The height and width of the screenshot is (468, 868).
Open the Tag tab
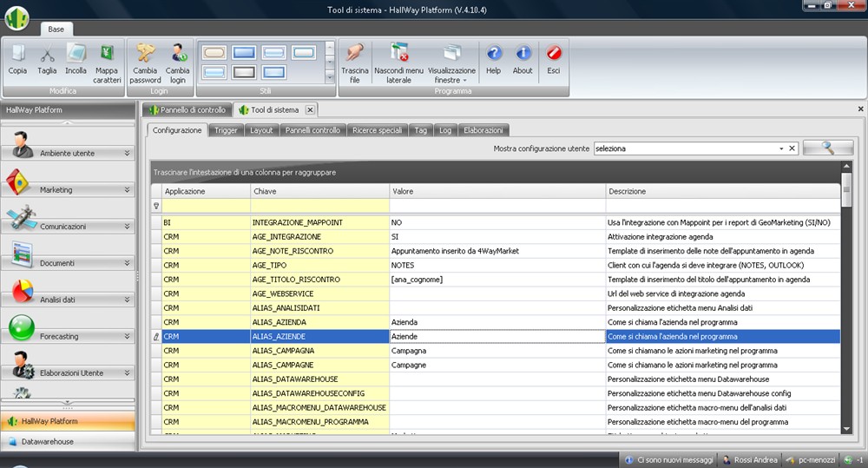pyautogui.click(x=421, y=130)
